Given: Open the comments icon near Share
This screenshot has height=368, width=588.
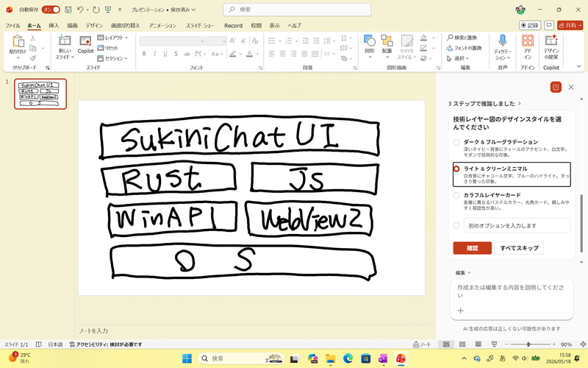Looking at the screenshot, I should tap(549, 25).
